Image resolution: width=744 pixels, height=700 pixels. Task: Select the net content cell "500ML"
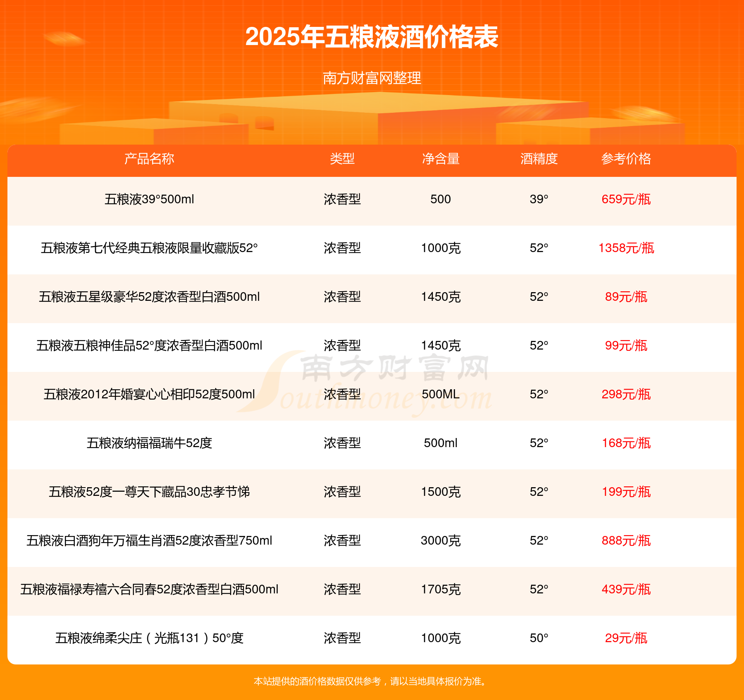(441, 394)
